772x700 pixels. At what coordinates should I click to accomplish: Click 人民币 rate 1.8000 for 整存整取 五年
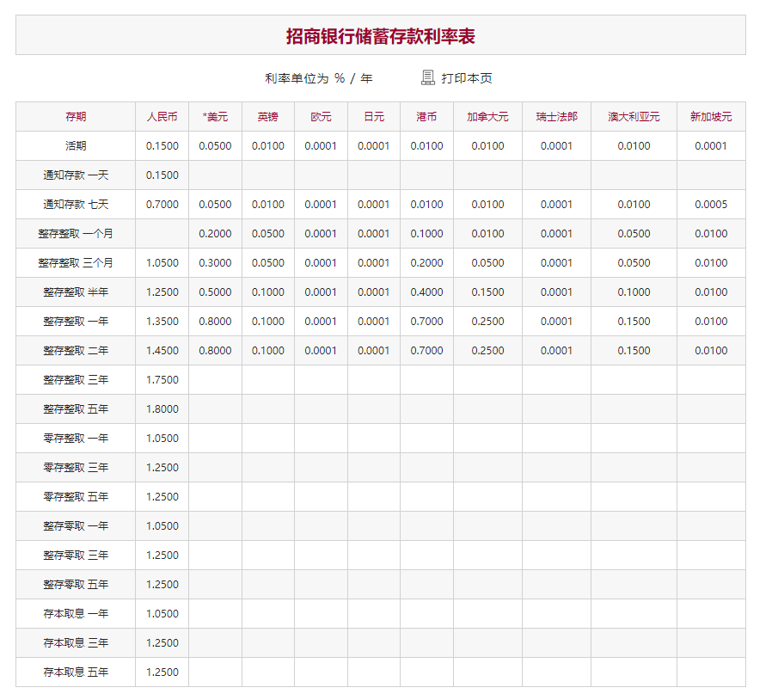tap(162, 408)
